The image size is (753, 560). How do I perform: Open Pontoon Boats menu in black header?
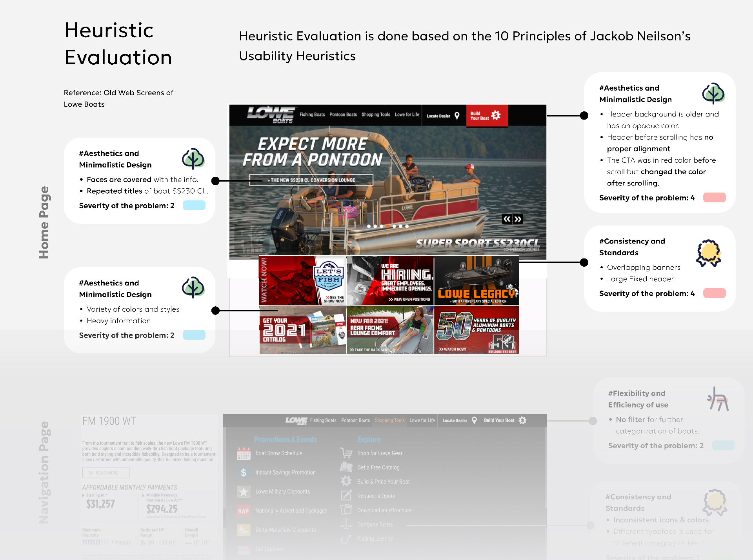(x=343, y=115)
